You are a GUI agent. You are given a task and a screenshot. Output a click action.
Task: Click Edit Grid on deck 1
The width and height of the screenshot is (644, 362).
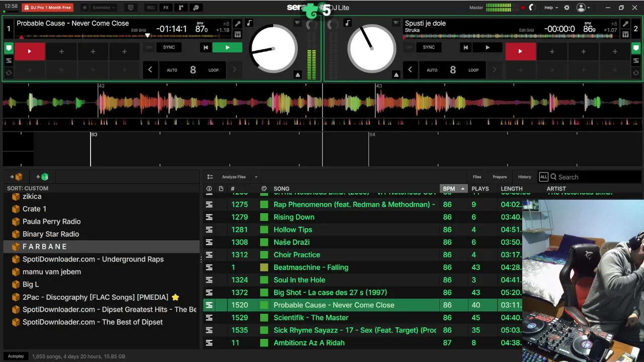(x=138, y=30)
